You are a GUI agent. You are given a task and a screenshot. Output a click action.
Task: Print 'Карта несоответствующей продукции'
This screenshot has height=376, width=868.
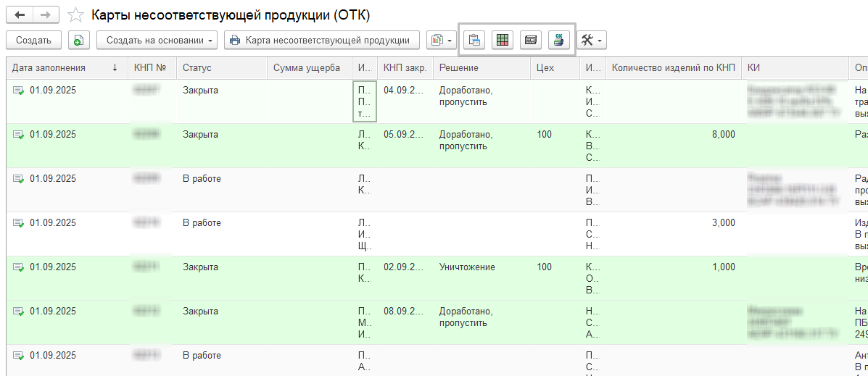321,40
